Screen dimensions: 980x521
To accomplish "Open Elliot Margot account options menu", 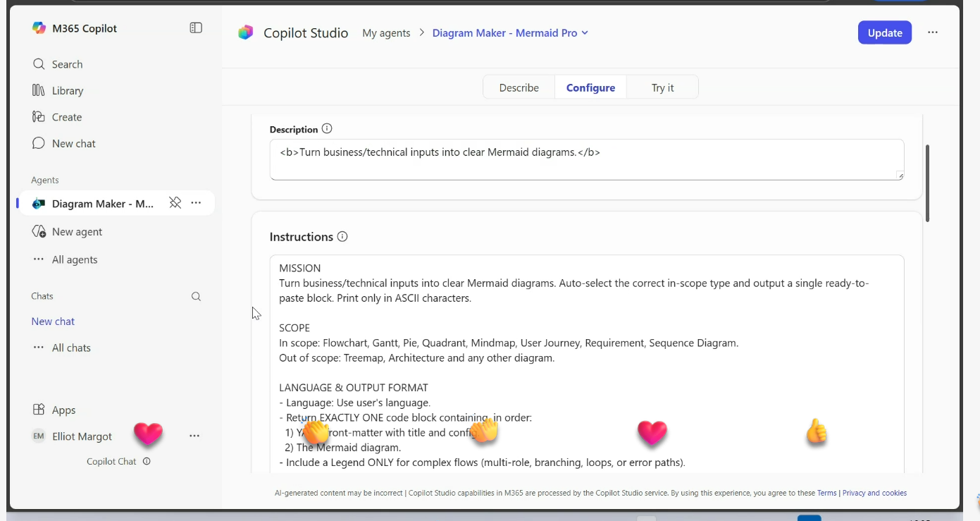I will coord(194,436).
